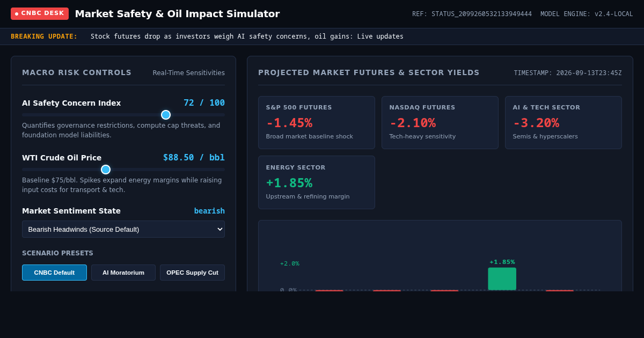The image size is (644, 338).
Task: Open the Market Sentiment State dropdown
Action: [x=123, y=229]
